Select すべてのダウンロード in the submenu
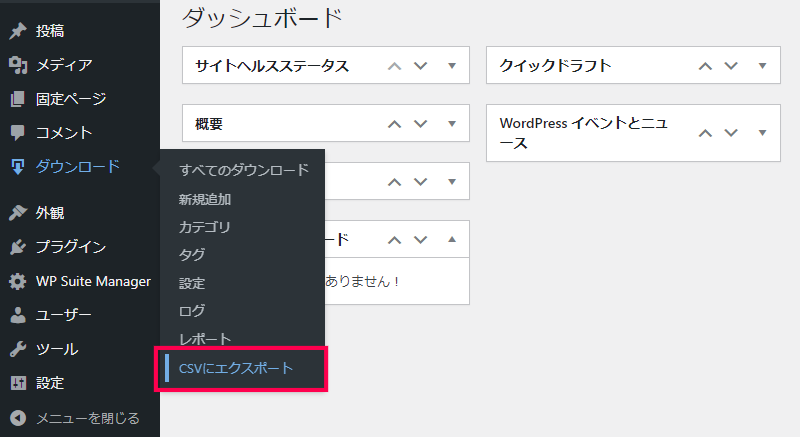800x437 pixels. pyautogui.click(x=244, y=170)
